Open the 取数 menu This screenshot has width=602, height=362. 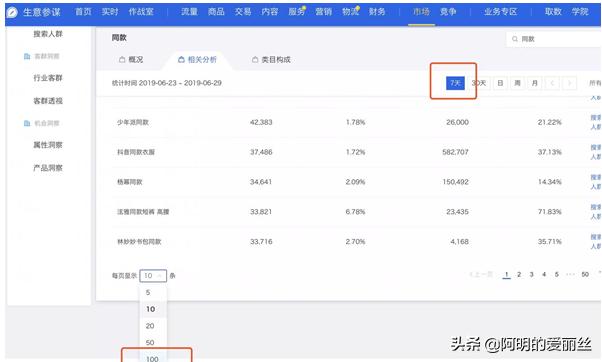(x=553, y=12)
